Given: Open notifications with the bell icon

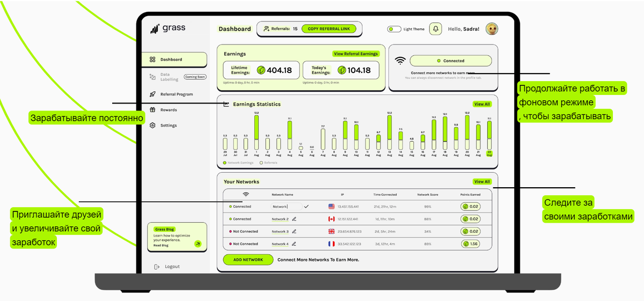Looking at the screenshot, I should pos(436,29).
